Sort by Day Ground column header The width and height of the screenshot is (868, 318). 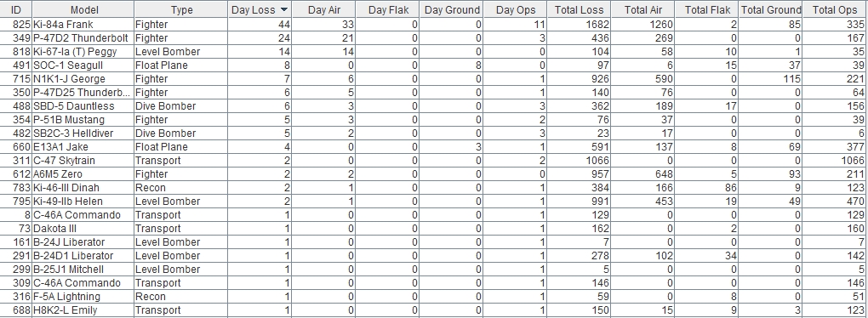(x=451, y=9)
